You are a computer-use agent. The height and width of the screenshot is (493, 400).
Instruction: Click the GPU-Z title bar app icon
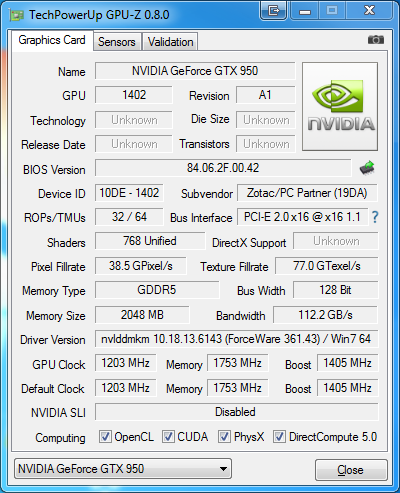pyautogui.click(x=16, y=15)
